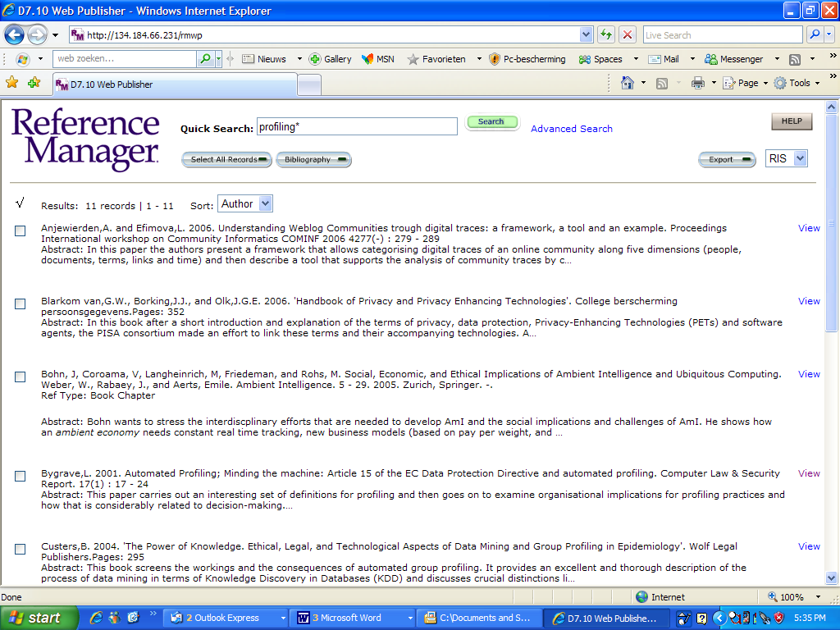Screen dimensions: 840x630
Task: Open the Home page icon in toolbar
Action: point(628,83)
